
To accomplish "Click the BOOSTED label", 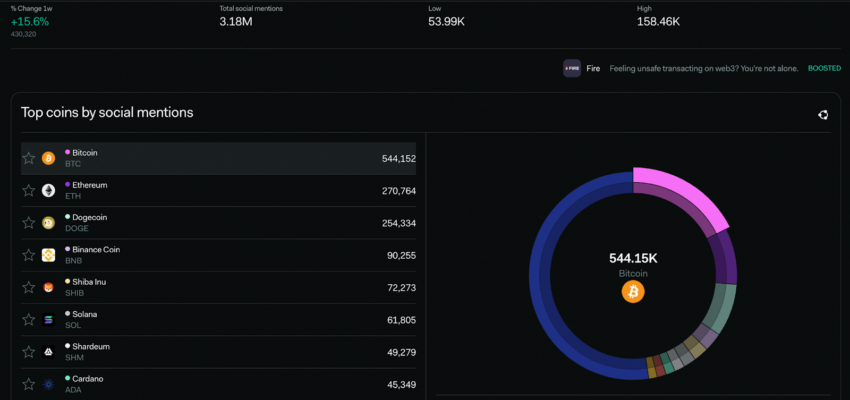I will [x=825, y=69].
